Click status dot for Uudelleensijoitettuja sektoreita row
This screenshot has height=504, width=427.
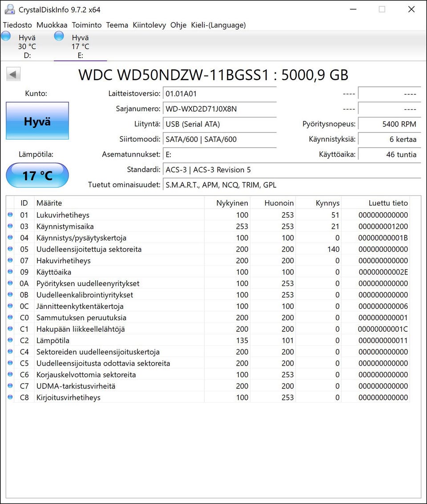pos(10,249)
